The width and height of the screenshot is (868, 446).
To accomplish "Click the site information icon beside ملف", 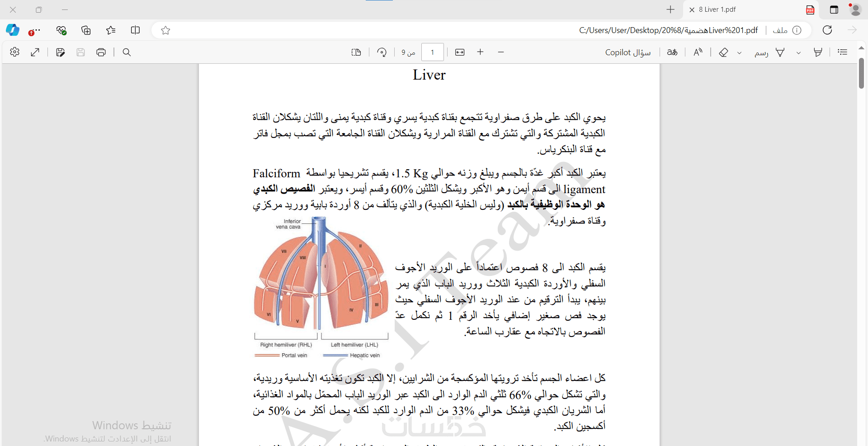I will [797, 30].
